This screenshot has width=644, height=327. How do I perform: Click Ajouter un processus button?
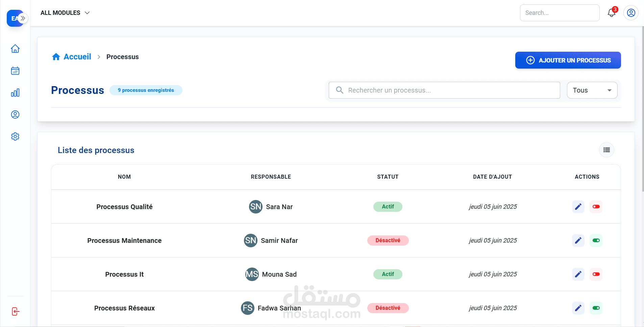click(x=568, y=60)
